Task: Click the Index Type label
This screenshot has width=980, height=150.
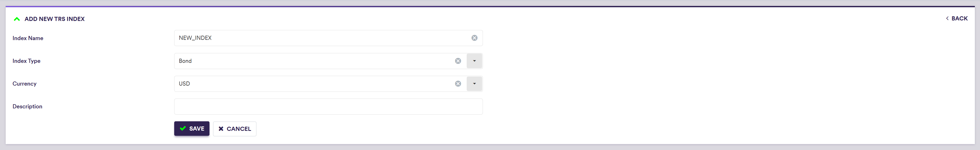Action: point(26,61)
